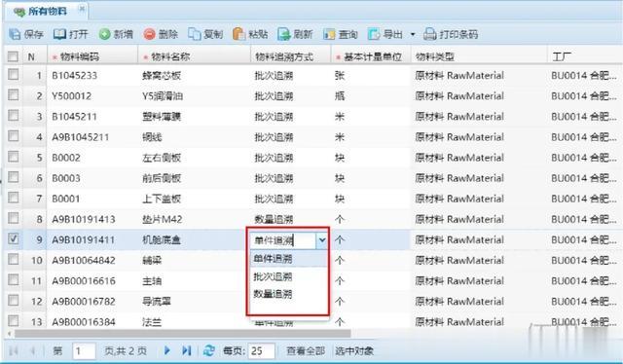This screenshot has width=623, height=364.
Task: Click the Y5润滑油 material name cell
Action: tap(194, 95)
